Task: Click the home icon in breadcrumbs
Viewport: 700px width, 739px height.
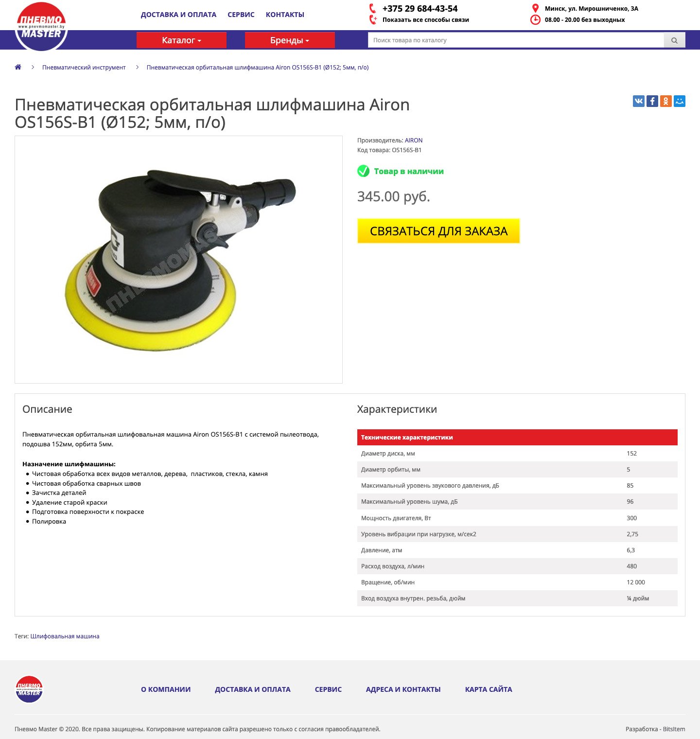Action: click(18, 67)
